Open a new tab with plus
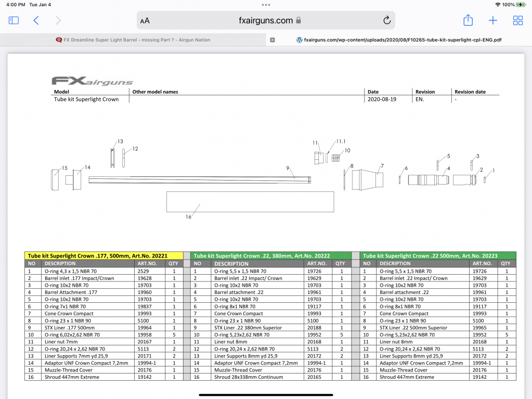532x399 pixels. (492, 20)
